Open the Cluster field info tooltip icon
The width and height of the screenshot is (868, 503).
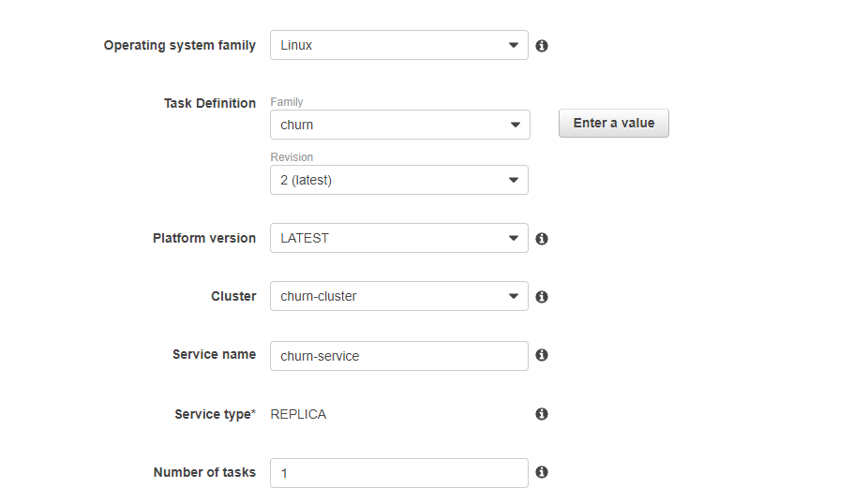(542, 297)
